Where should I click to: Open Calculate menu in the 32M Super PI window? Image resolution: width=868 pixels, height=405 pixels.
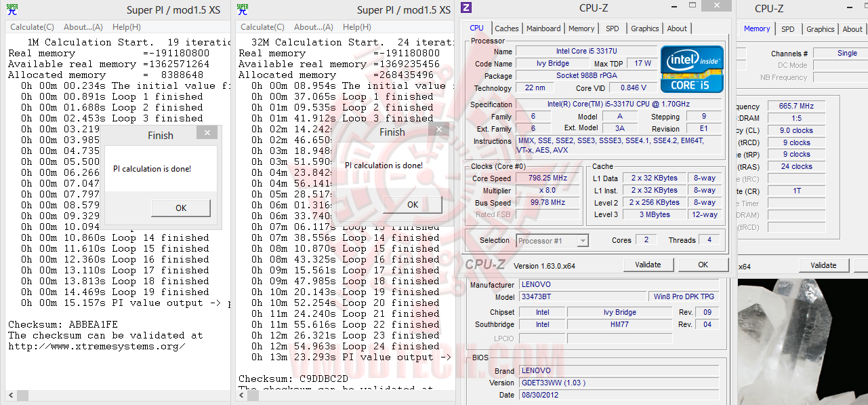tap(262, 27)
